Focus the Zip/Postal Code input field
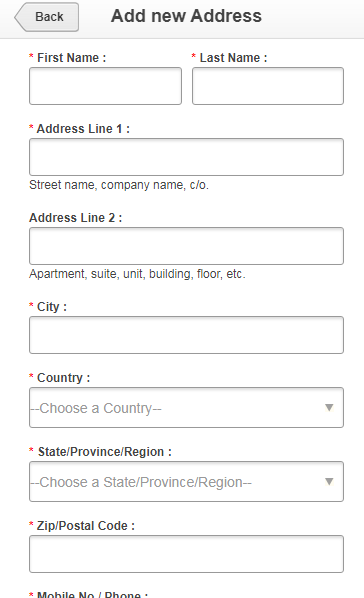 (187, 554)
